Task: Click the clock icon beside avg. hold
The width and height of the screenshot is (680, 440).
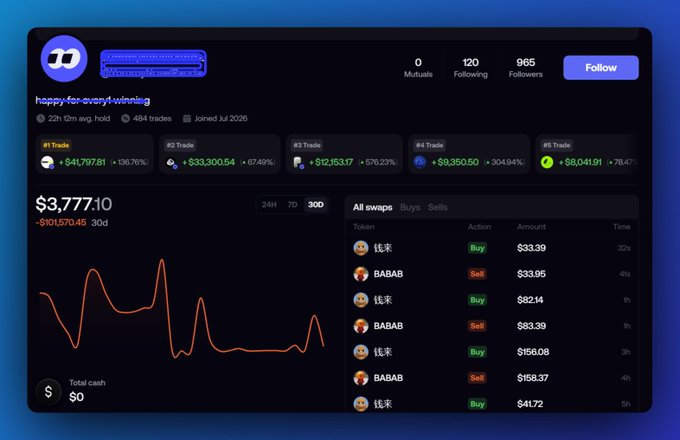Action: (41, 118)
